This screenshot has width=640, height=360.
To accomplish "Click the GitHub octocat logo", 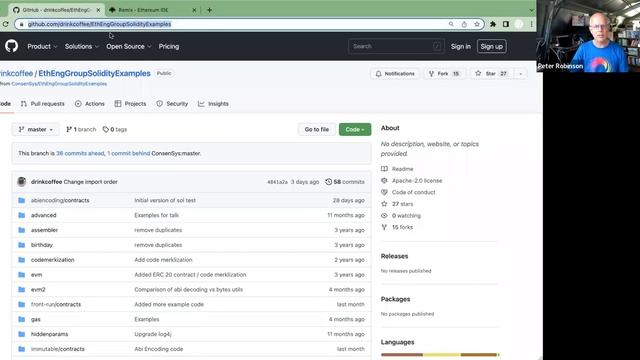I will [x=11, y=46].
